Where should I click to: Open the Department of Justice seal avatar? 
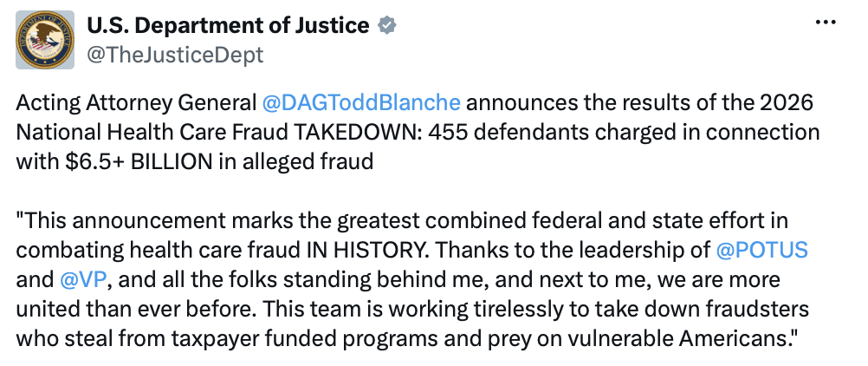[x=45, y=40]
